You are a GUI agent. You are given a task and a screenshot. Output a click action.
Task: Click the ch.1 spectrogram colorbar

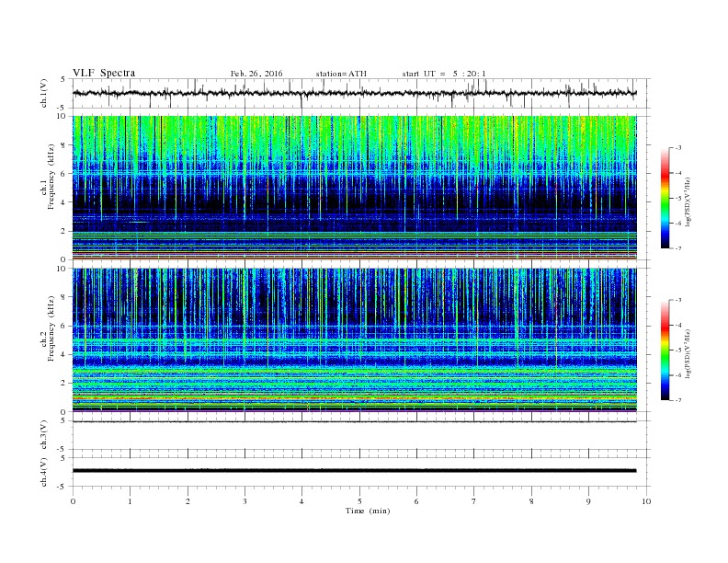tap(665, 198)
